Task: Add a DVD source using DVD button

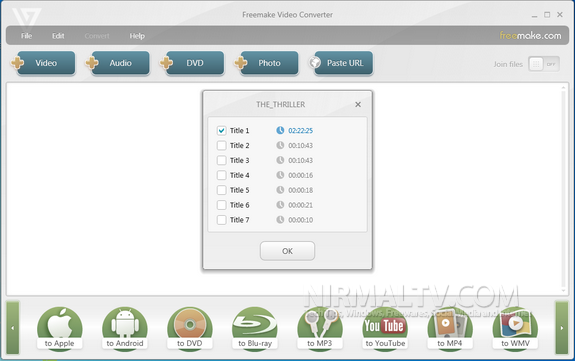Action: [192, 63]
